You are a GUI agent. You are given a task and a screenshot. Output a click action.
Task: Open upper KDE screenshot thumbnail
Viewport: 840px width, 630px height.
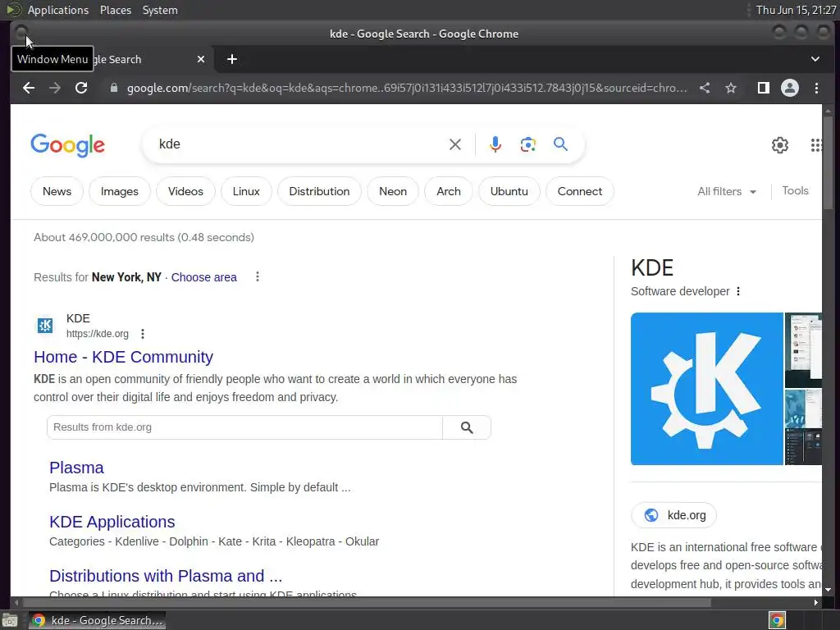tap(803, 349)
